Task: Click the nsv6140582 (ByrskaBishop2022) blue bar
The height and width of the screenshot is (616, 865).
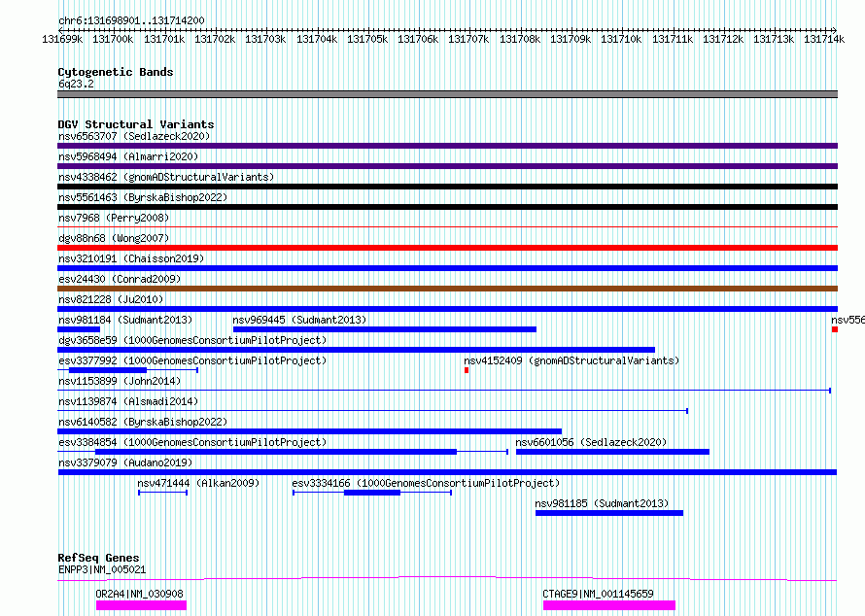Action: pos(309,431)
